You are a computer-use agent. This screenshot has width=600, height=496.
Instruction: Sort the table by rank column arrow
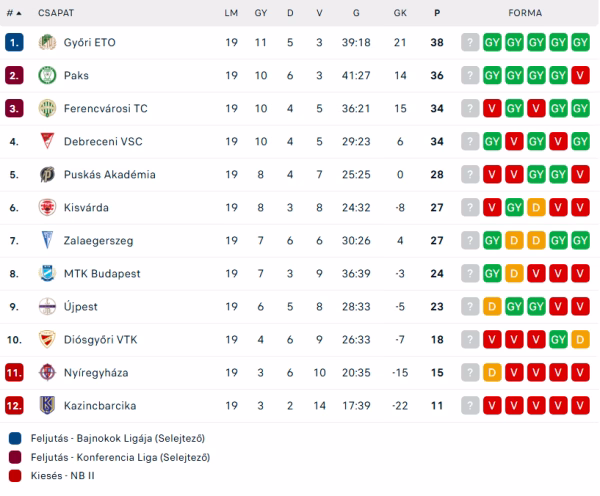[x=17, y=13]
